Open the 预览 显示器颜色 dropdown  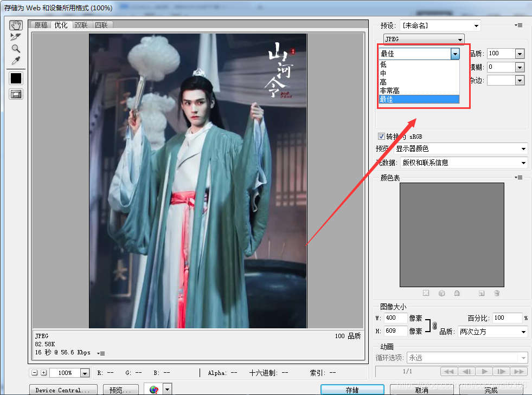click(460, 149)
